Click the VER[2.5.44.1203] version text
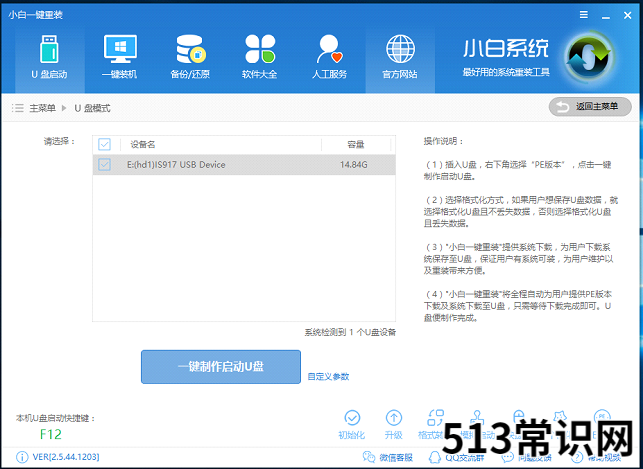Viewport: 643px width, 469px height. (66, 457)
